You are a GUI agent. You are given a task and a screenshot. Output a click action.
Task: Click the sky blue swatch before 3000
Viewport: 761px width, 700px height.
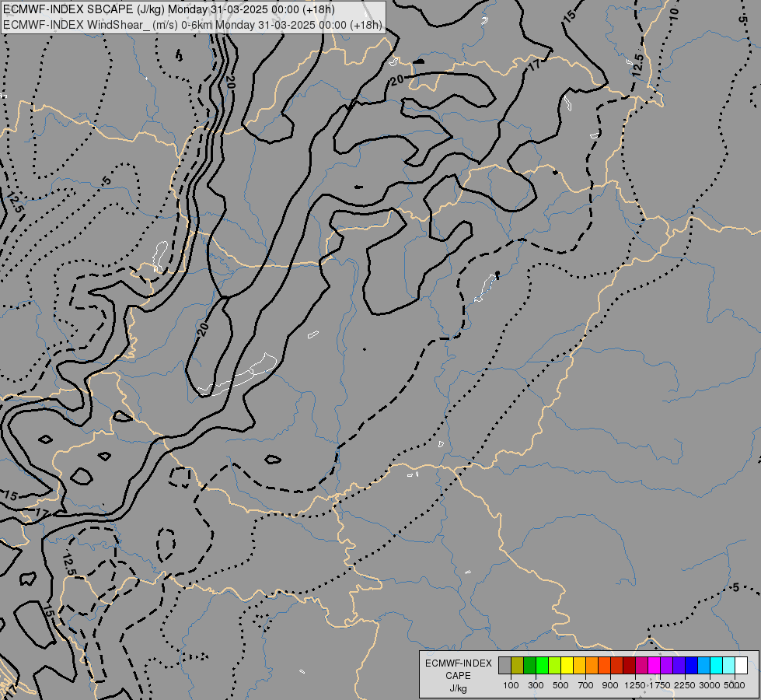[x=704, y=665]
